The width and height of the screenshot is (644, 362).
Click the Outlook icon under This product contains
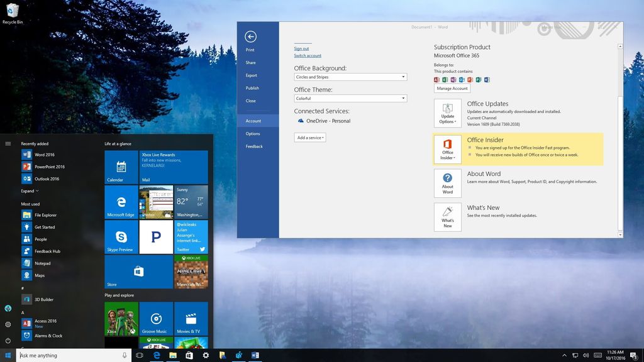(461, 80)
